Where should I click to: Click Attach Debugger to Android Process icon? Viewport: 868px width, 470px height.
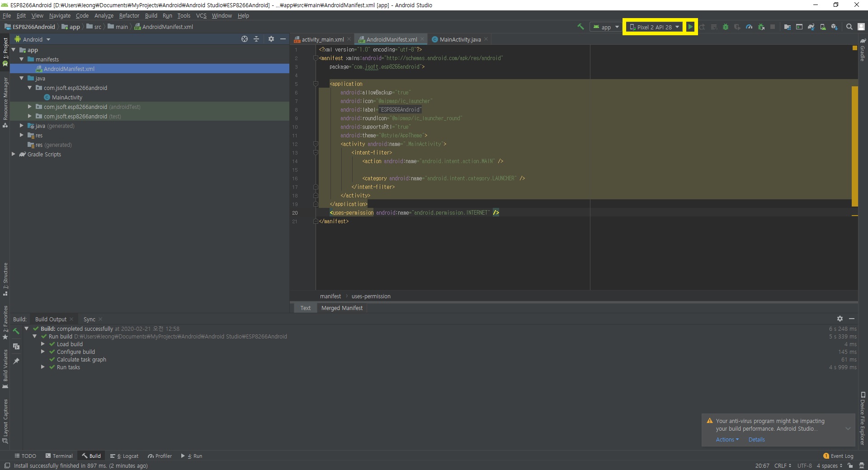pyautogui.click(x=761, y=27)
